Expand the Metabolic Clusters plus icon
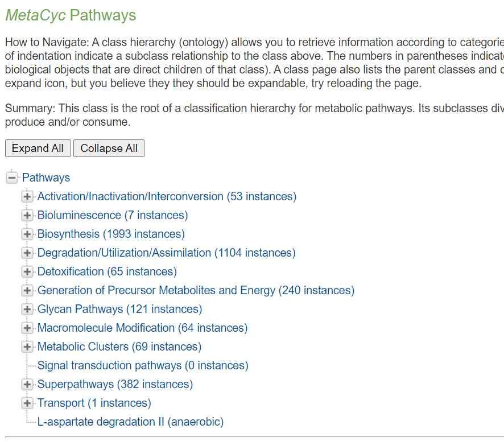The height and width of the screenshot is (441, 504). (x=27, y=347)
